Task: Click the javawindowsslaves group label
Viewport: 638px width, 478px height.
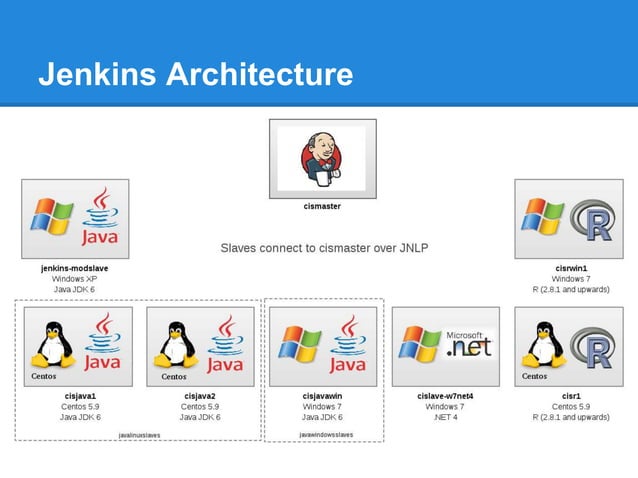Action: [x=326, y=435]
